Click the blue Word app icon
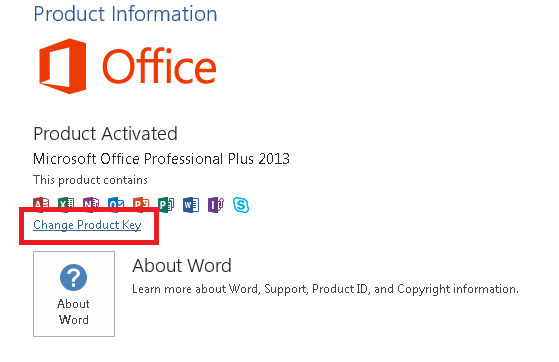The height and width of the screenshot is (362, 559). coord(191,205)
